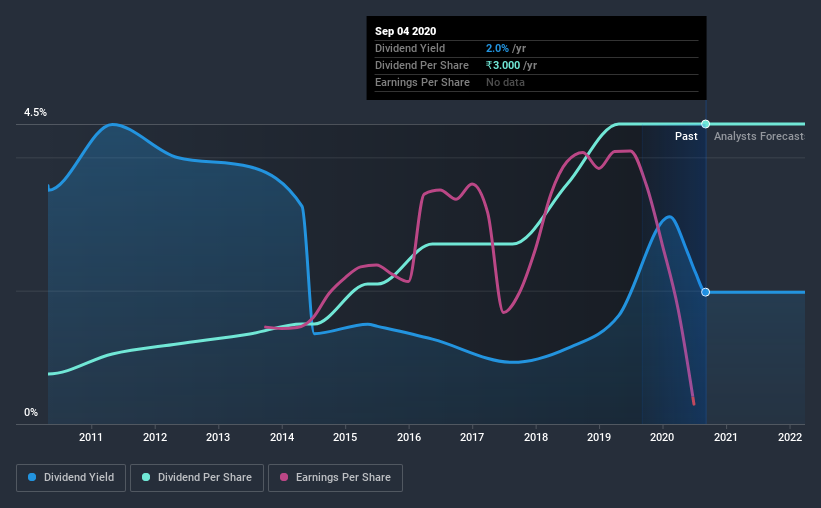The image size is (821, 508).
Task: Click the Dividend Per Share tooltip row label
Action: pyautogui.click(x=421, y=65)
